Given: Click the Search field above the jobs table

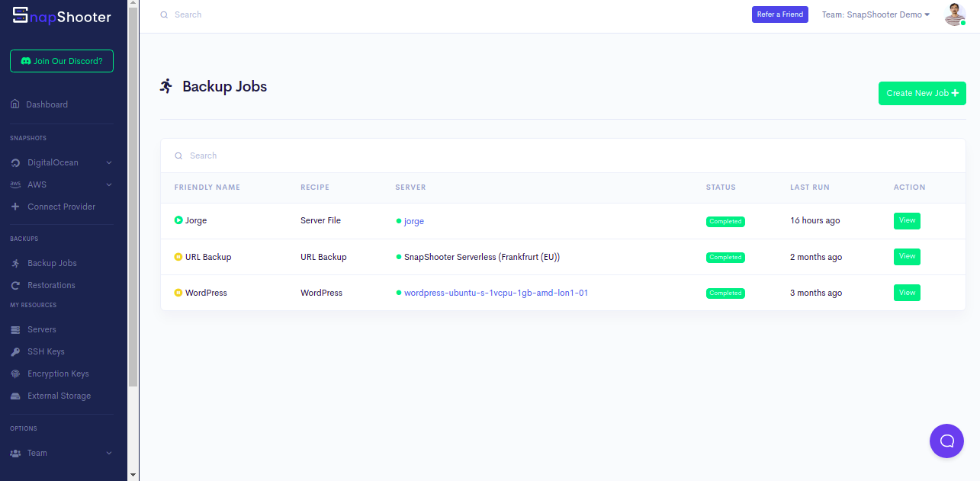Looking at the screenshot, I should coord(563,156).
